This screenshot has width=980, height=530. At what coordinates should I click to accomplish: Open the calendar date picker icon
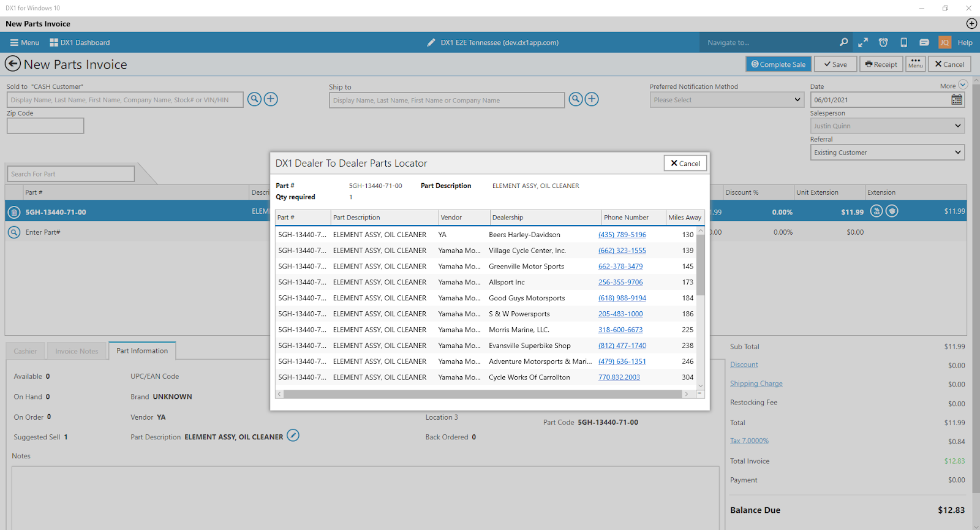(x=957, y=100)
